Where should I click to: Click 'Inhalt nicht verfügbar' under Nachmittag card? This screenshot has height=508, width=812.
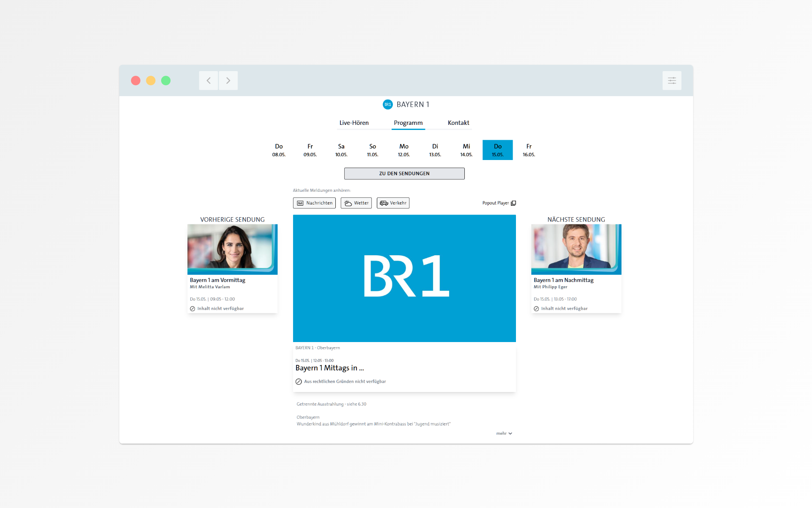pyautogui.click(x=564, y=309)
